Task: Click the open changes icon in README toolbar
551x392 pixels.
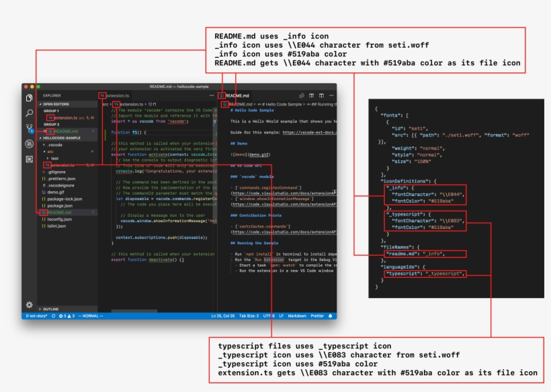Action: click(302, 95)
